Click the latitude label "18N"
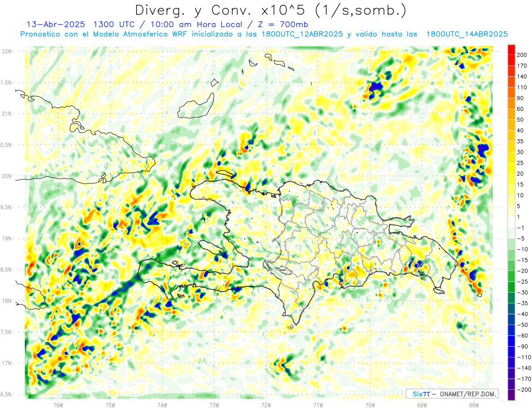The width and height of the screenshot is (532, 411). coord(6,301)
